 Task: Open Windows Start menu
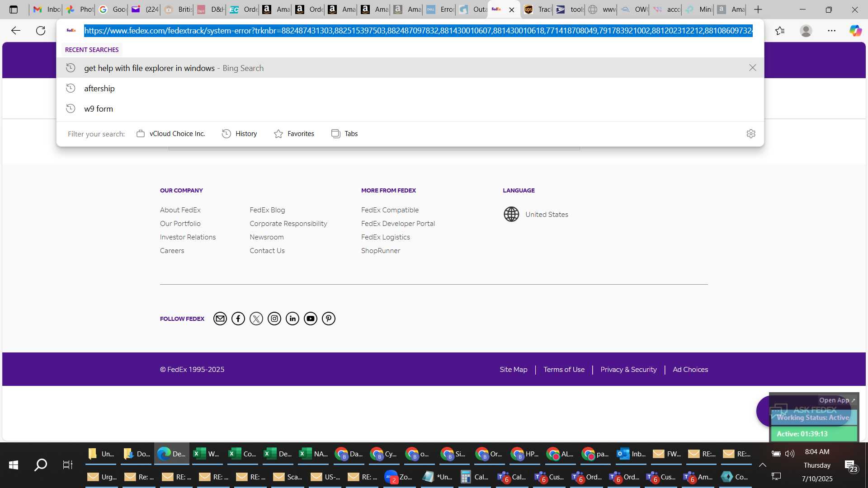click(x=14, y=465)
